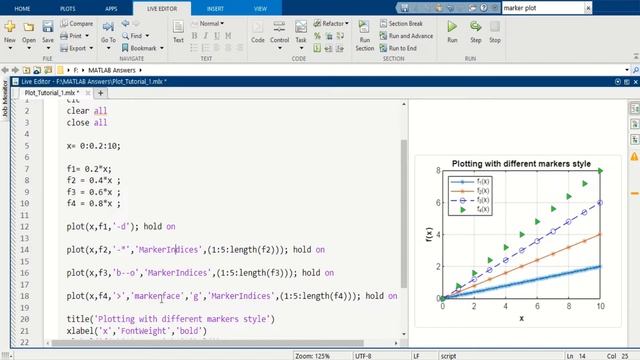Click the Open folder icon
Viewport: 640px width, 360px height.
29,27
